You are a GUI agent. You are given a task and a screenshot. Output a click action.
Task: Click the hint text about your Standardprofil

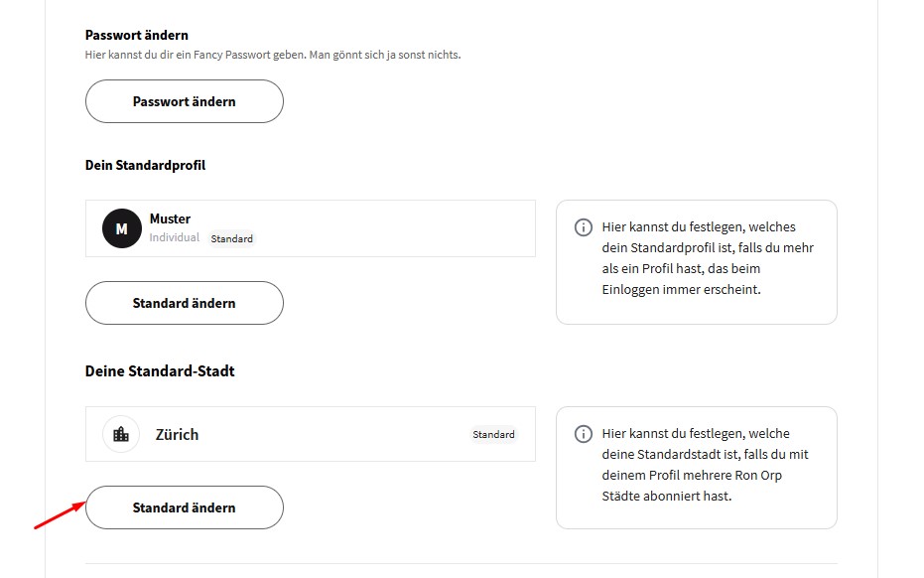click(x=708, y=258)
